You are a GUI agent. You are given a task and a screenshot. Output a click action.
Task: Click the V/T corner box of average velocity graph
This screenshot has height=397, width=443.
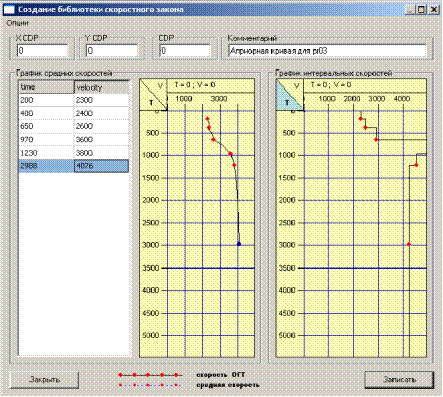tap(153, 95)
